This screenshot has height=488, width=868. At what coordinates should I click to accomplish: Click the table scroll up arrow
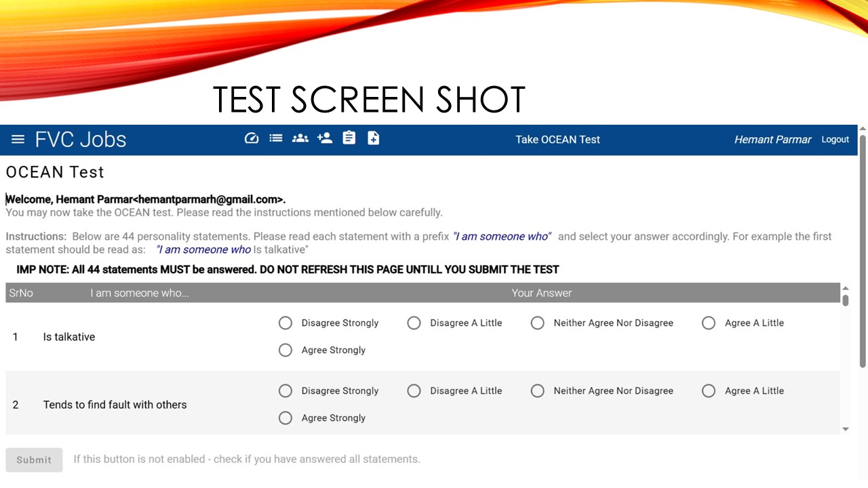[x=846, y=289]
